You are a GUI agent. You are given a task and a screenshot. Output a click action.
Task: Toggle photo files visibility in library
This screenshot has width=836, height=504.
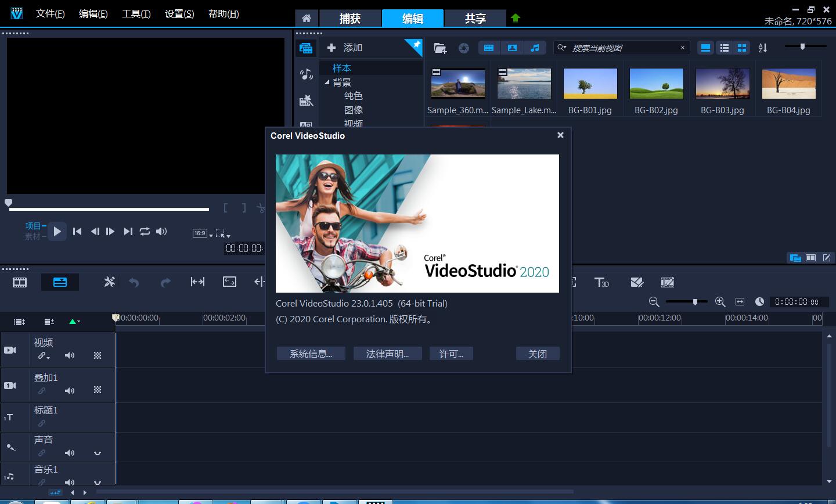point(512,48)
